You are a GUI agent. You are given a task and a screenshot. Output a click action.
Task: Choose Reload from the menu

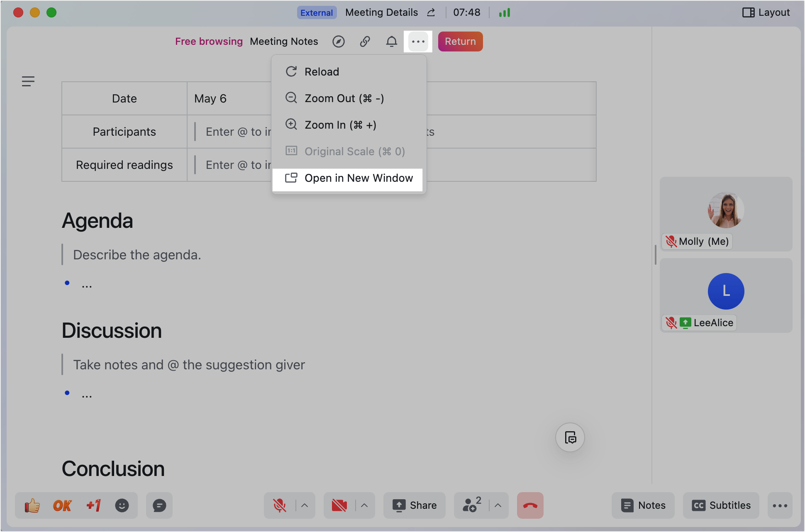click(x=322, y=72)
